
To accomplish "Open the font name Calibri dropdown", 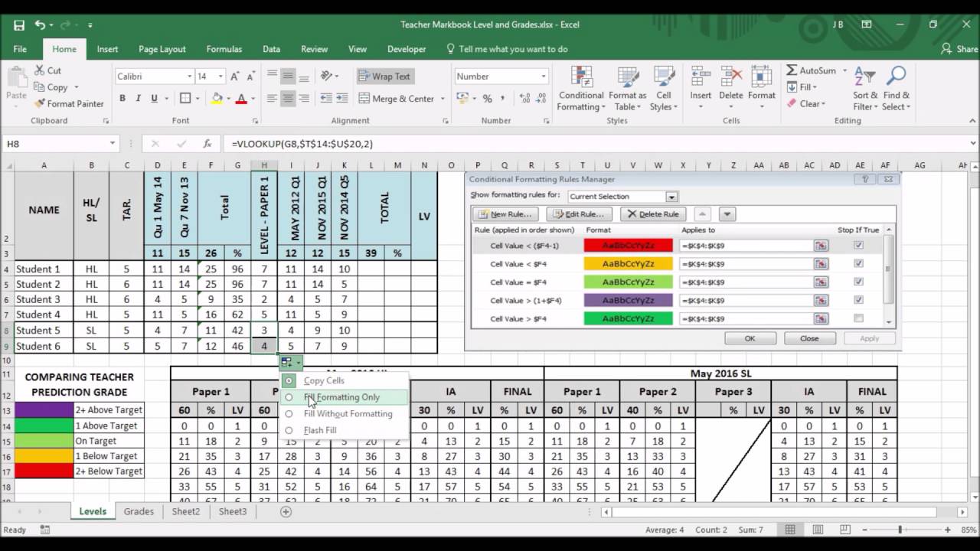I will [189, 77].
